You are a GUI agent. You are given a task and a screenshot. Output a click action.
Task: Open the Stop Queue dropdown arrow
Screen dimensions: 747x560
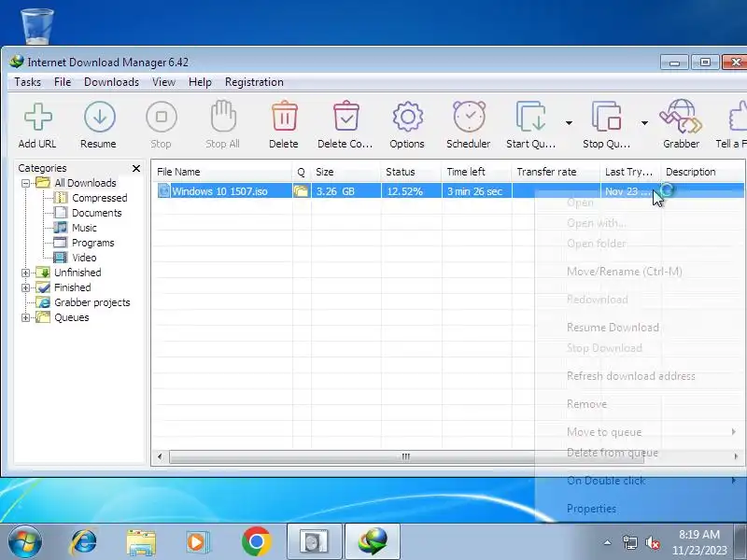(644, 123)
